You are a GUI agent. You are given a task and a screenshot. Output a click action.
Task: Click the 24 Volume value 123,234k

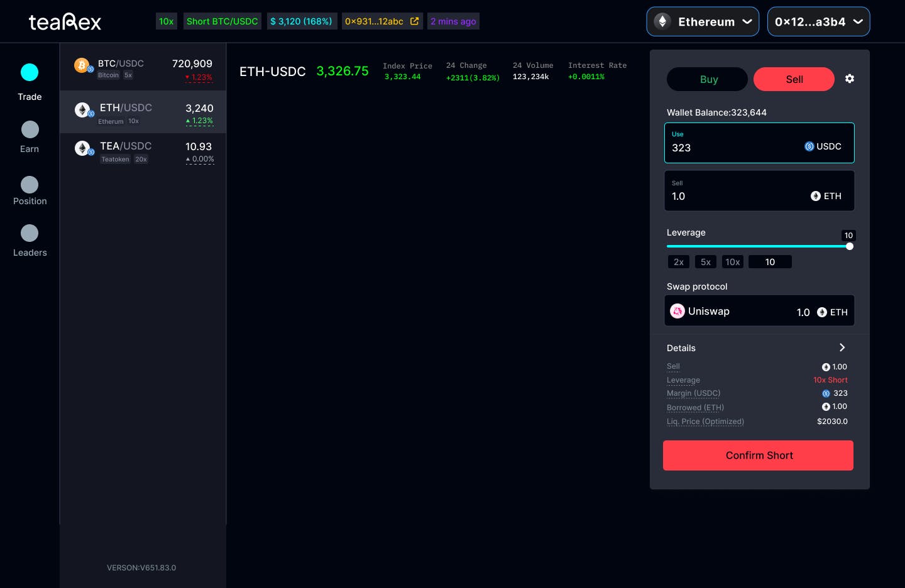click(531, 77)
